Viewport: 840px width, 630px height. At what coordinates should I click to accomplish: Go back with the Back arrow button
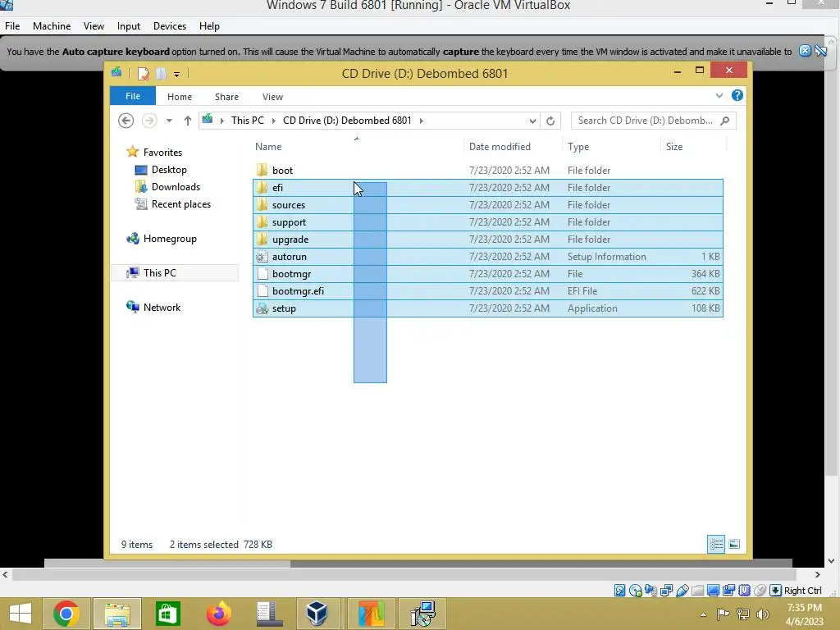(126, 121)
